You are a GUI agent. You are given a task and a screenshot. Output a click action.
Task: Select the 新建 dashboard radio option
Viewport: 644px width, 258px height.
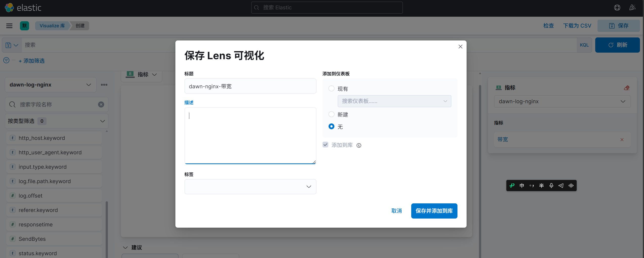pyautogui.click(x=331, y=114)
